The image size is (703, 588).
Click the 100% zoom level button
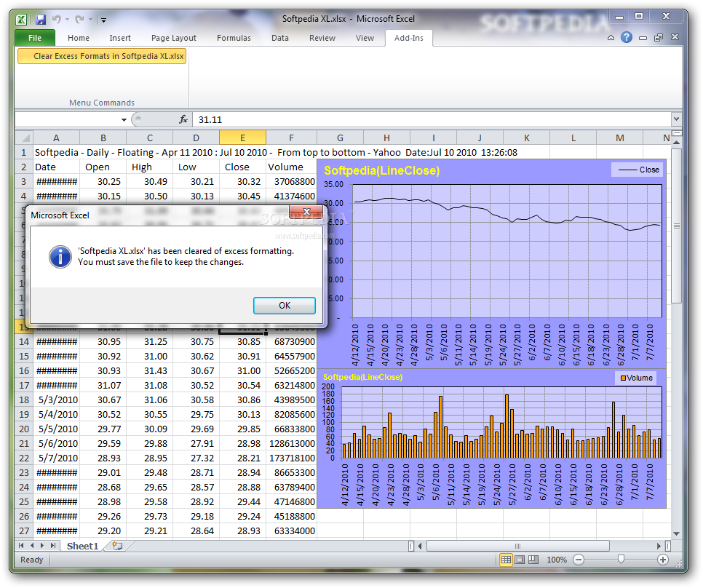pyautogui.click(x=557, y=560)
